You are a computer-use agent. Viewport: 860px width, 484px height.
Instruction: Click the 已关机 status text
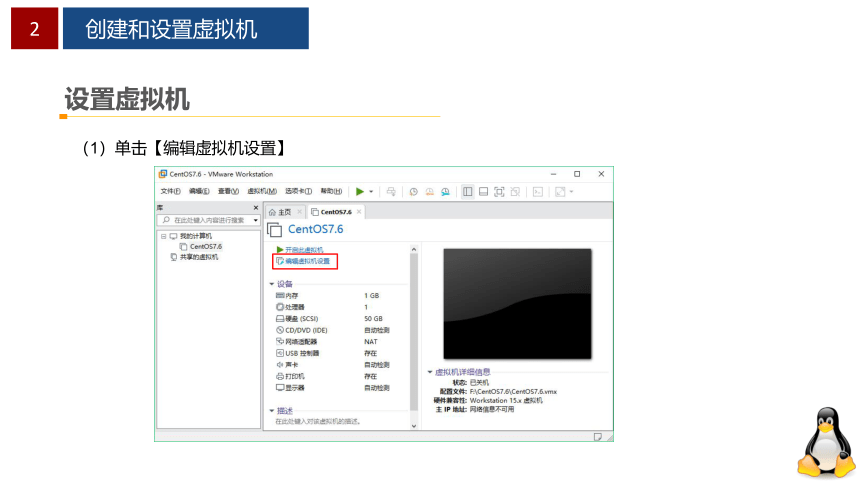479,382
